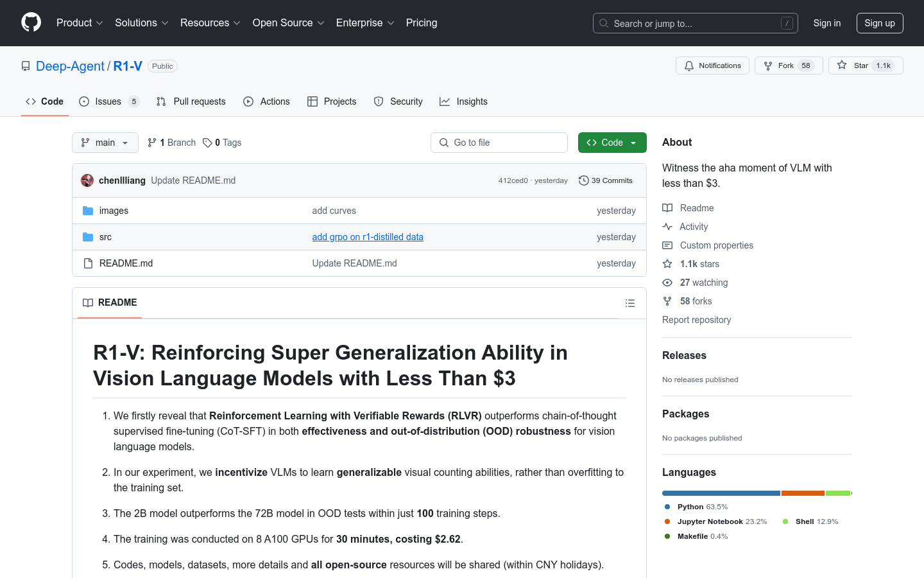Click the Sign up button
Screen dimensions: 924x578
(x=880, y=23)
